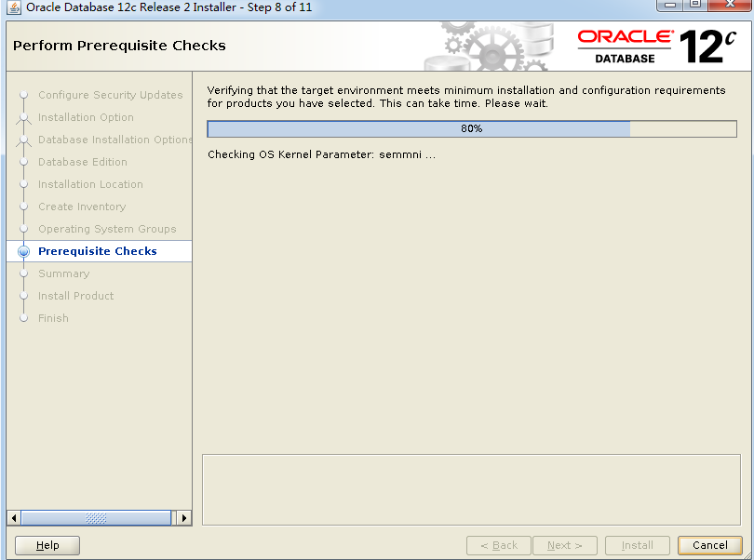
Task: Click the Installation Option bullet icon
Action: point(23,117)
